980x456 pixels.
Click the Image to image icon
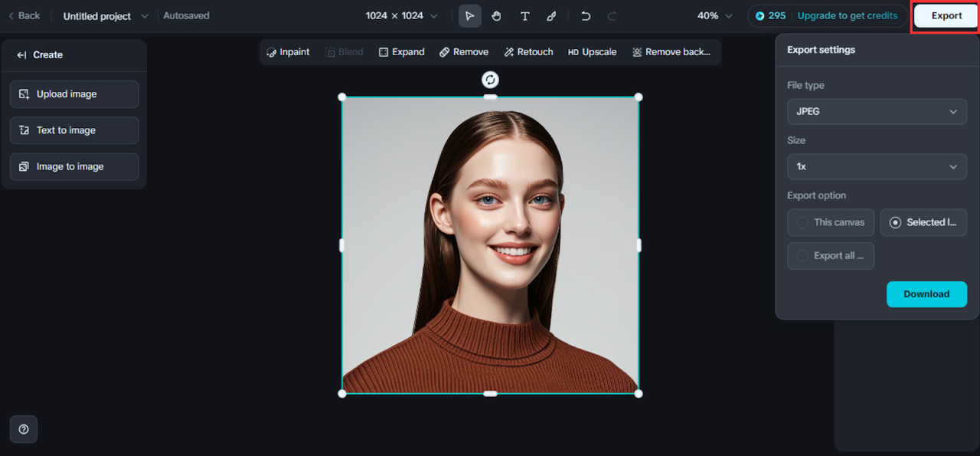[24, 166]
